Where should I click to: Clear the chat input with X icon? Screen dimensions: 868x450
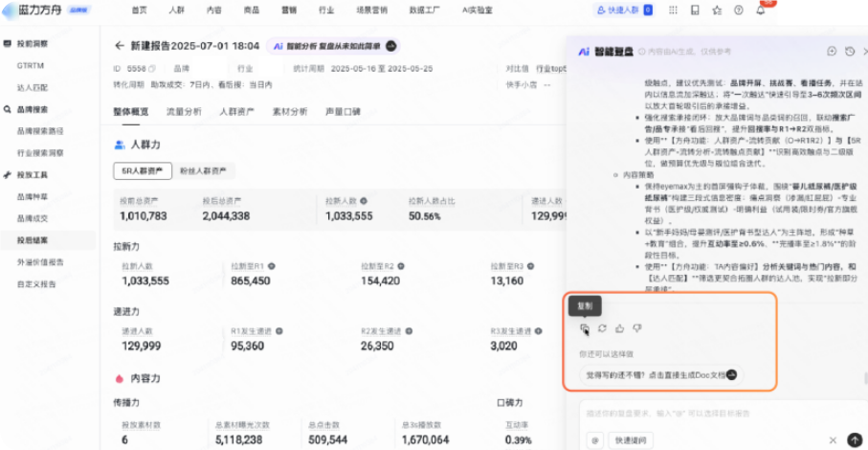(x=833, y=440)
